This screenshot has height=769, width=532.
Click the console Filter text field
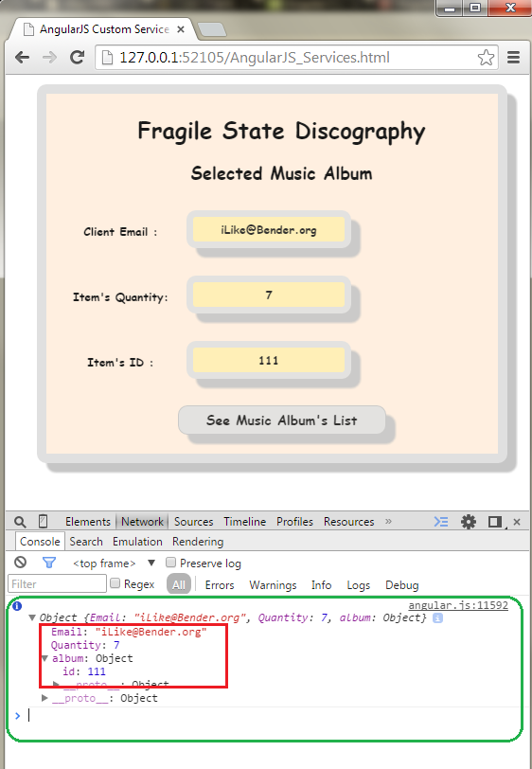[x=58, y=584]
